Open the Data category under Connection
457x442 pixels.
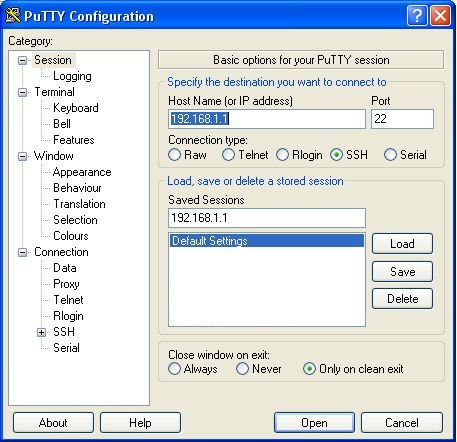point(65,268)
